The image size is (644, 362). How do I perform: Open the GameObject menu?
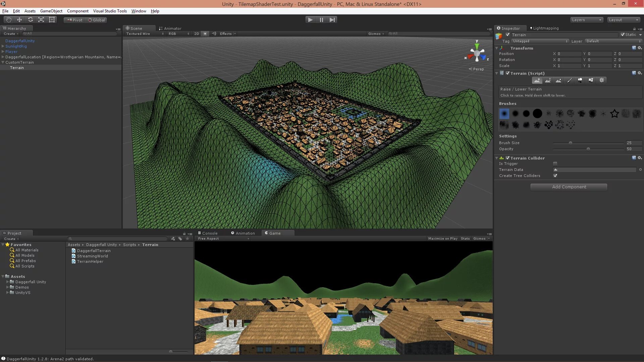(x=51, y=11)
